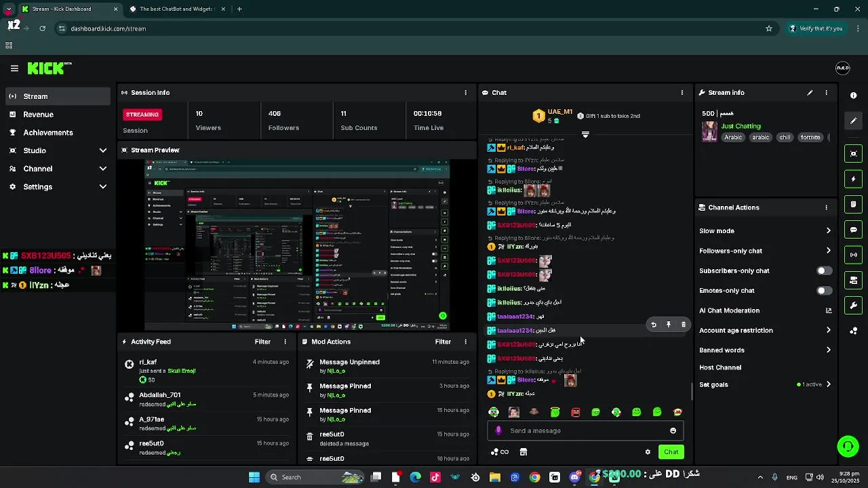Open the Mod Actions Filter dropdown
Image resolution: width=868 pixels, height=488 pixels.
443,342
